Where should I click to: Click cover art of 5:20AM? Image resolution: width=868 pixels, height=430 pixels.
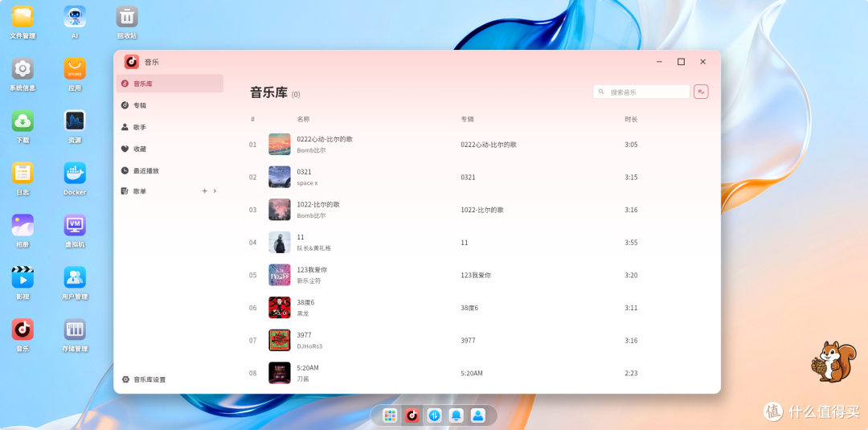click(280, 373)
